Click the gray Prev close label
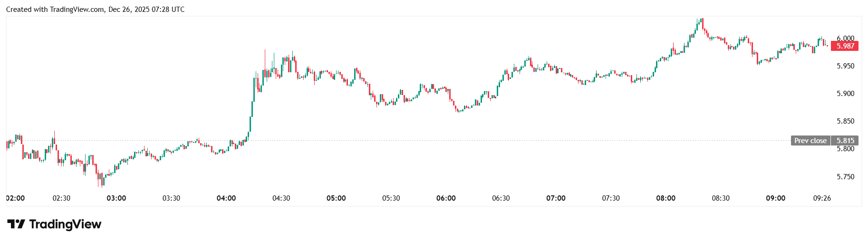 [810, 141]
